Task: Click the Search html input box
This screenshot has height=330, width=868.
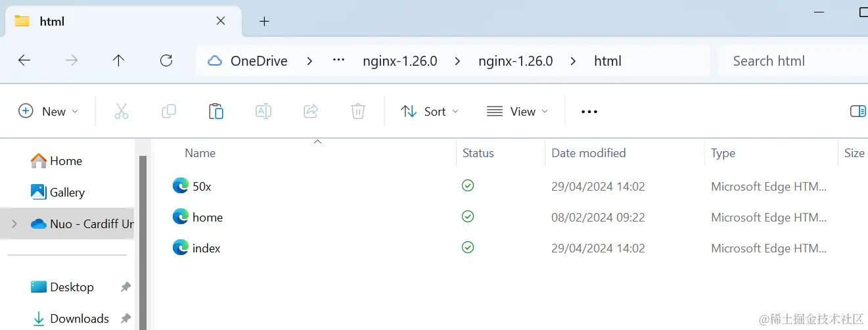Action: (x=793, y=60)
